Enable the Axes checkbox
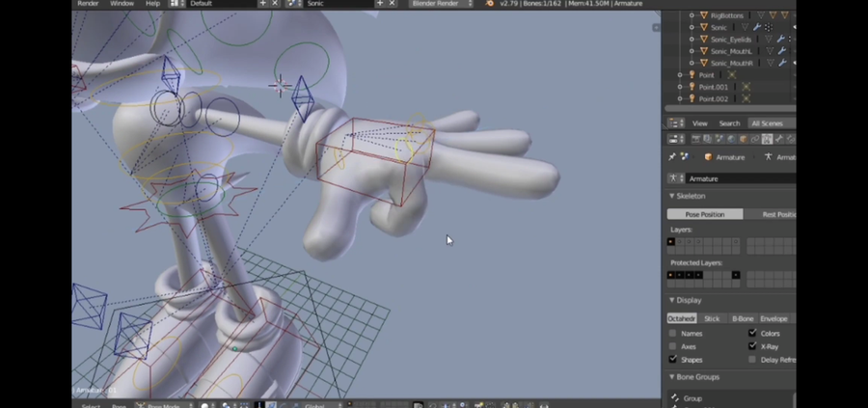 (x=672, y=346)
